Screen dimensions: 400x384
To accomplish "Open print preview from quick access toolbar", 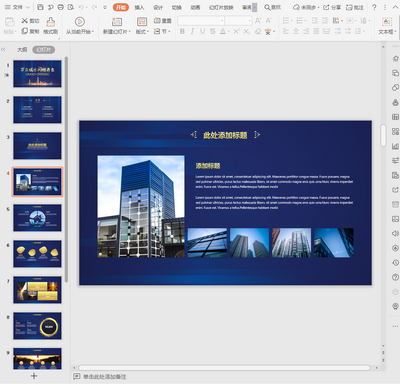I will click(x=71, y=7).
